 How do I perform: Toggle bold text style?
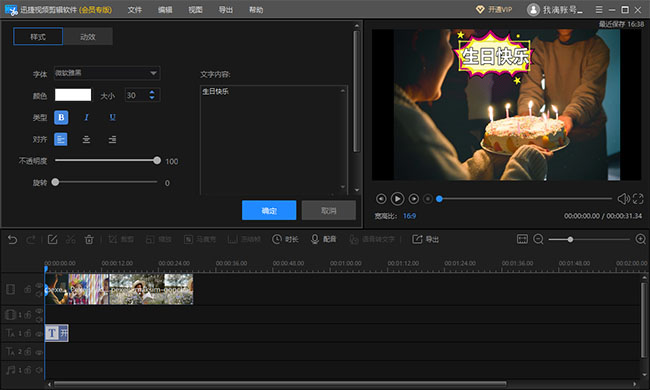(61, 117)
